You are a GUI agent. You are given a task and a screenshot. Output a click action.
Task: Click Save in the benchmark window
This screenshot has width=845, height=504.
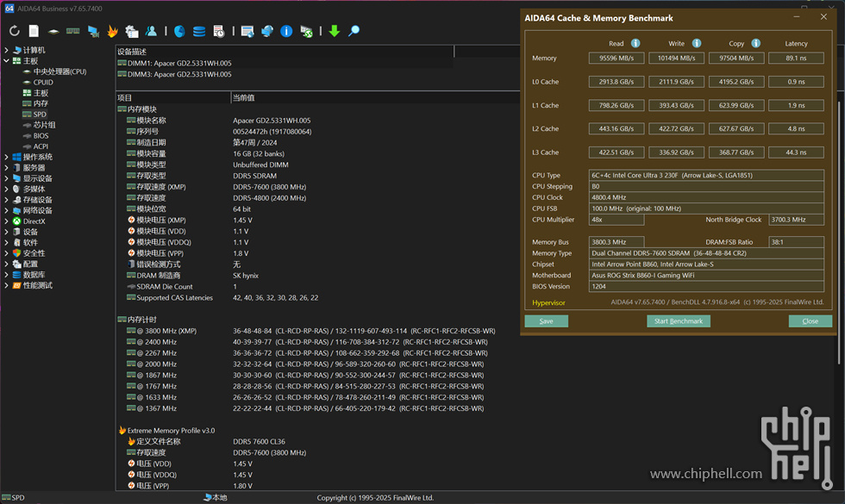(546, 320)
